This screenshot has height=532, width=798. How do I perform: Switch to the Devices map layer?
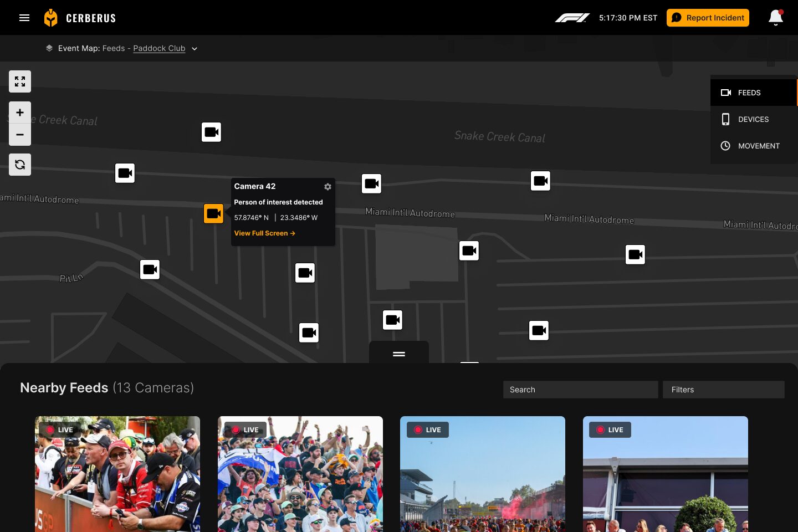pos(753,119)
